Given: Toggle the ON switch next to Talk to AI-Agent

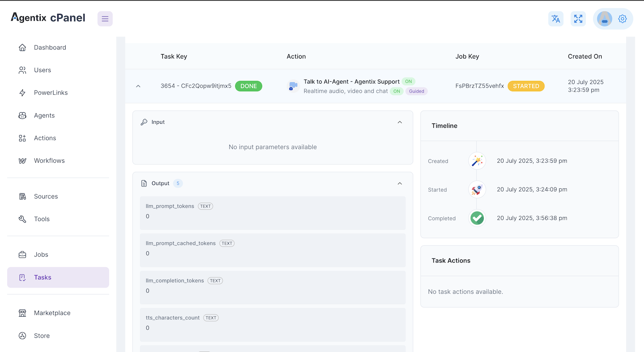Looking at the screenshot, I should pos(408,81).
